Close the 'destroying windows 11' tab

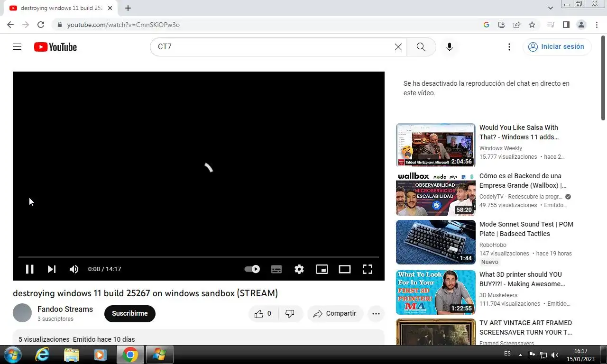110,8
